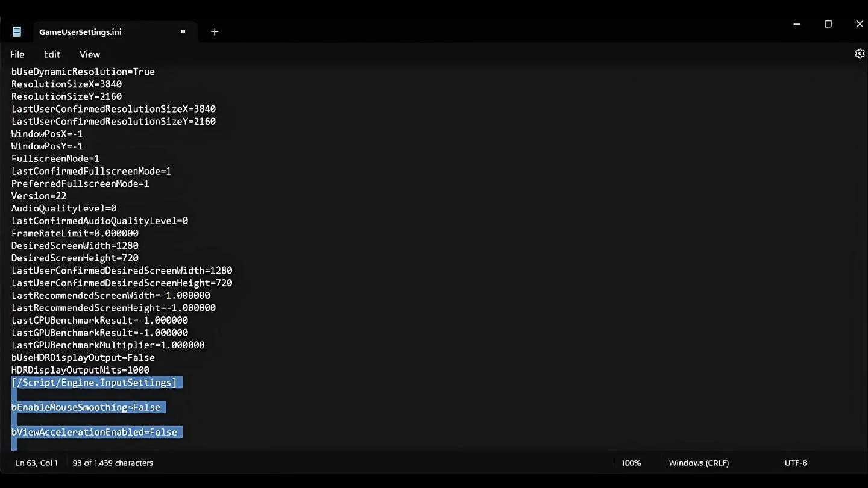This screenshot has height=488, width=868.
Task: Click the line WindowPosX=-1
Action: coord(47,134)
